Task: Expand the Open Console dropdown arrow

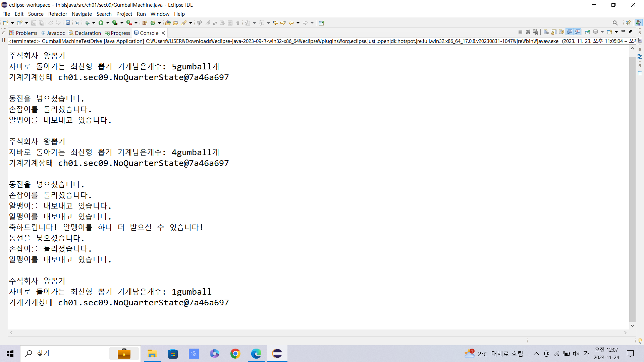Action: (616, 32)
